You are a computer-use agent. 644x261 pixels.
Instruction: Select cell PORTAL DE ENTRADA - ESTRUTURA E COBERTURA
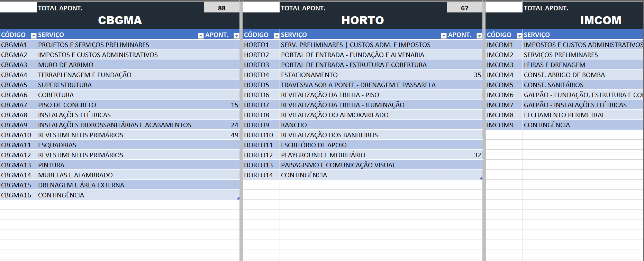pos(363,65)
